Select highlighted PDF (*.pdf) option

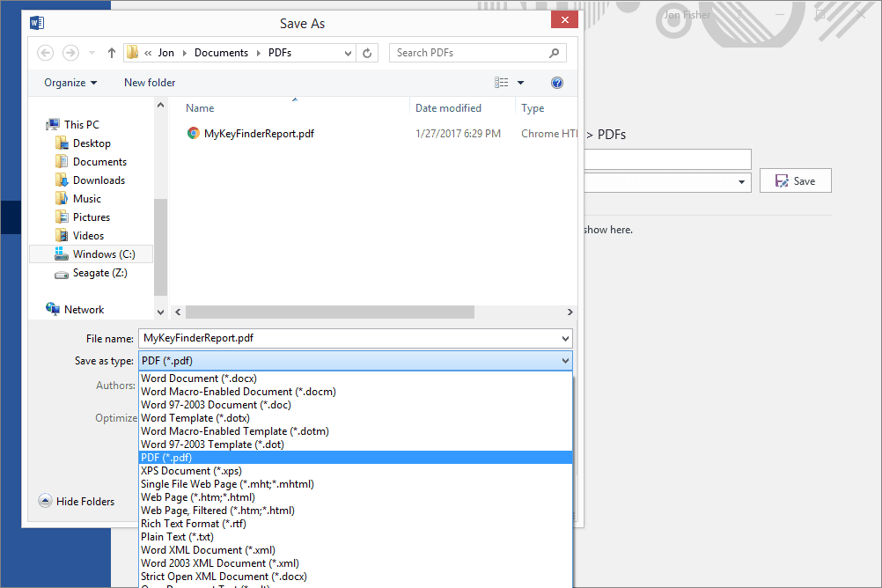[356, 458]
